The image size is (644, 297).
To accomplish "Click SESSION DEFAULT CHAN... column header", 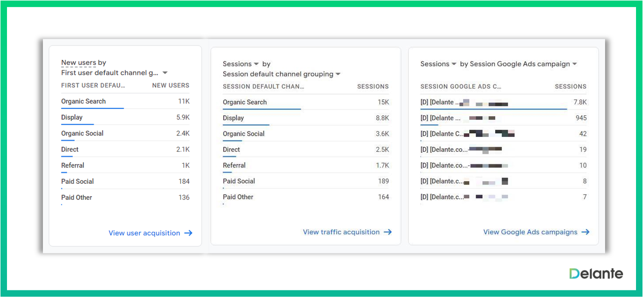I will pyautogui.click(x=263, y=86).
